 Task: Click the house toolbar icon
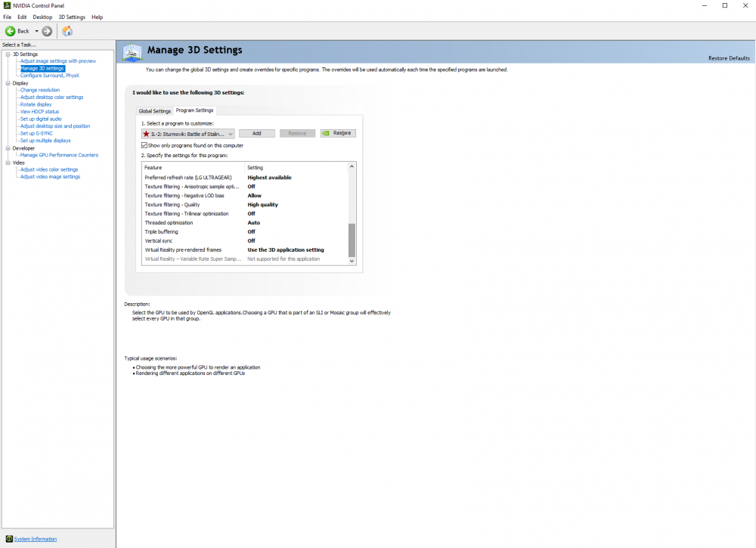pos(67,31)
